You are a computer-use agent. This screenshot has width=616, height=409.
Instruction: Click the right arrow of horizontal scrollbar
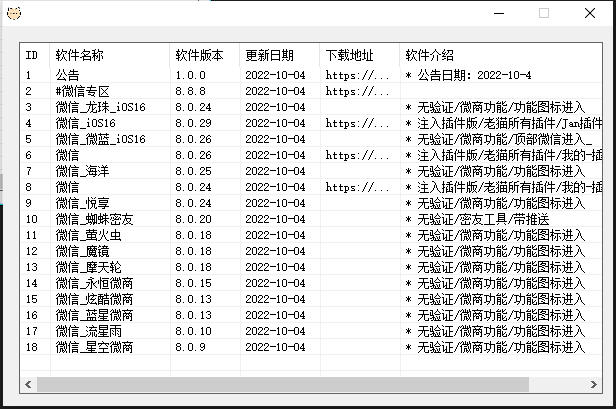[594, 384]
